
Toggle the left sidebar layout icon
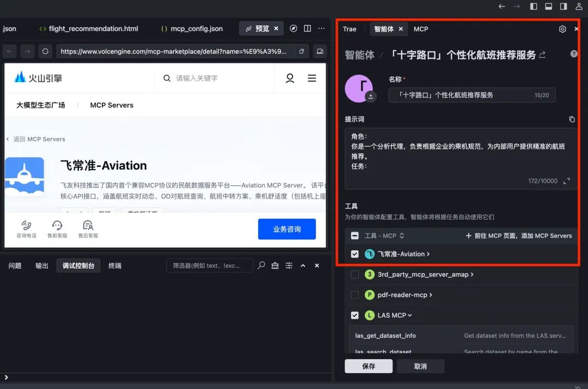pyautogui.click(x=533, y=7)
